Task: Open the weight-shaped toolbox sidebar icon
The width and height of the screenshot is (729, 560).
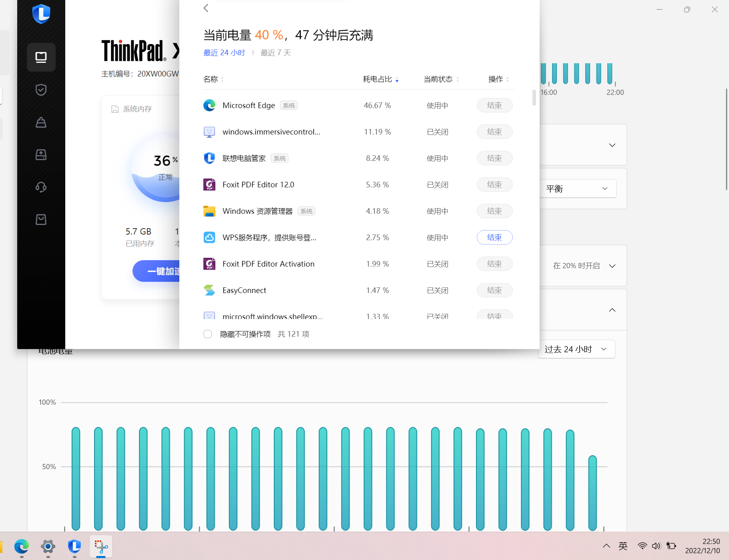Action: tap(41, 122)
